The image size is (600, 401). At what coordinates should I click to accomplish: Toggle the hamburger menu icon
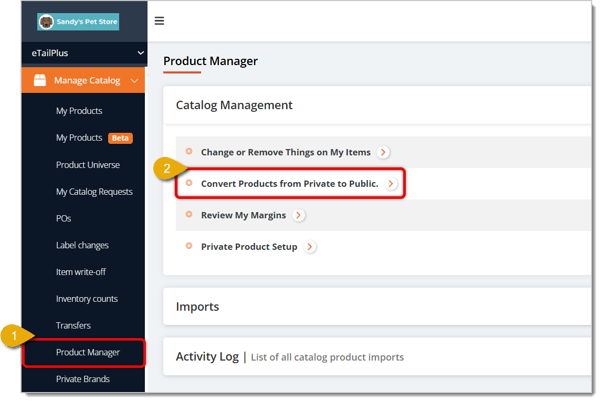click(x=159, y=21)
